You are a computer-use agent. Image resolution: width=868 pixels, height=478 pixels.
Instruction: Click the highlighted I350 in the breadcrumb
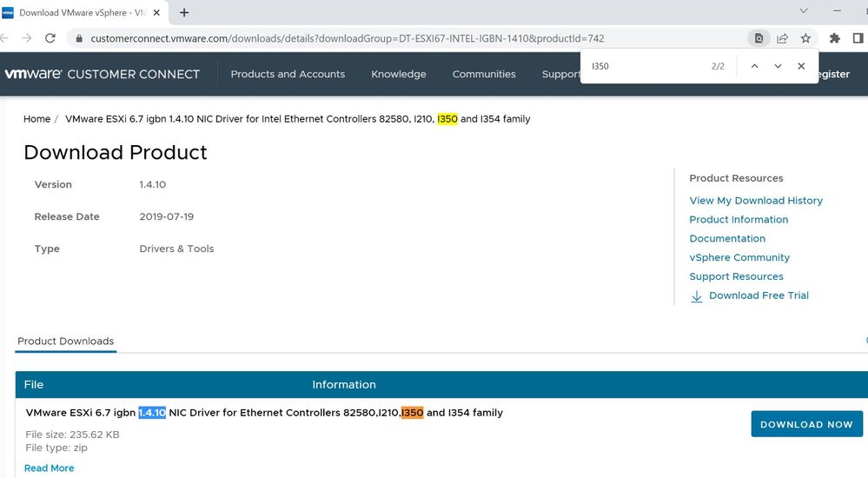click(447, 118)
